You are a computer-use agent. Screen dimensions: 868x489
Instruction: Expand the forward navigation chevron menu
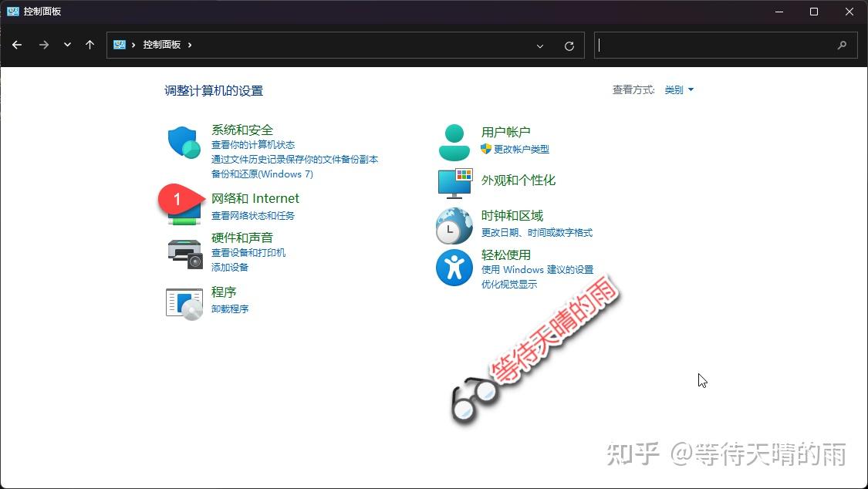coord(67,45)
